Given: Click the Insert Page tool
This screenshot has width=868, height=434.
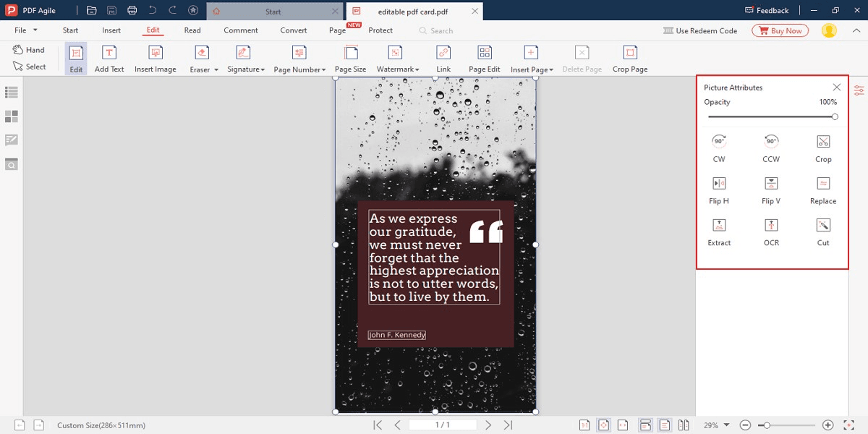Looking at the screenshot, I should click(530, 59).
